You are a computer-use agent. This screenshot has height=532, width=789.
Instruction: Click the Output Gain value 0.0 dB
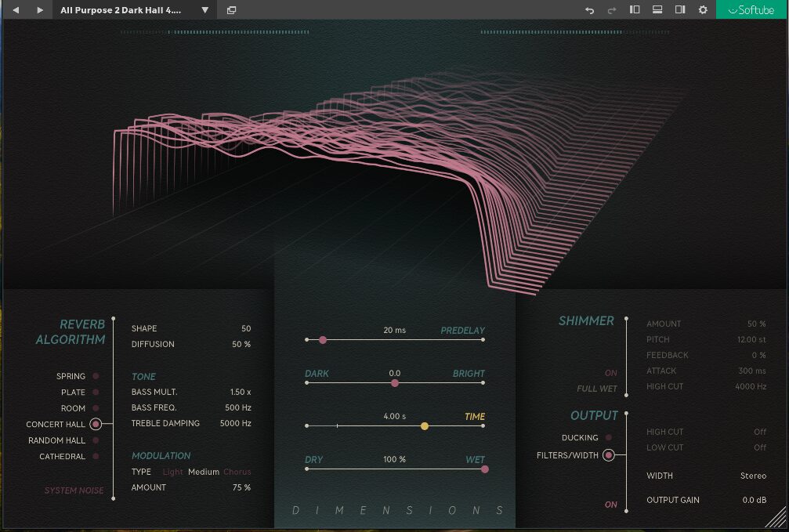(x=755, y=501)
